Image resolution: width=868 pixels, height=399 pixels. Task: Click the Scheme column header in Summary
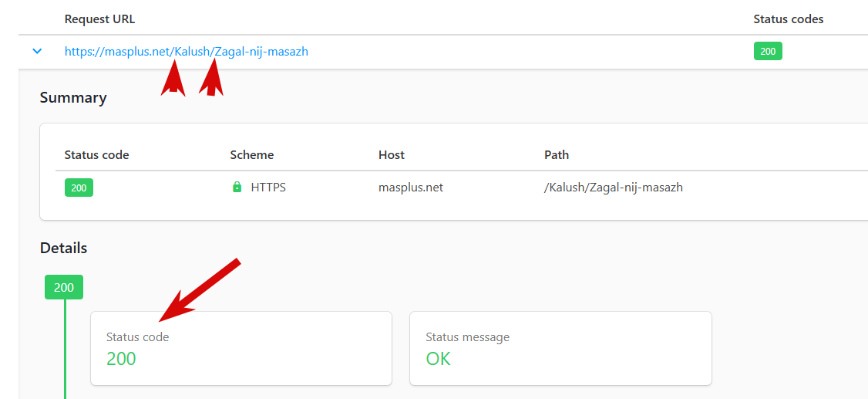(x=251, y=155)
